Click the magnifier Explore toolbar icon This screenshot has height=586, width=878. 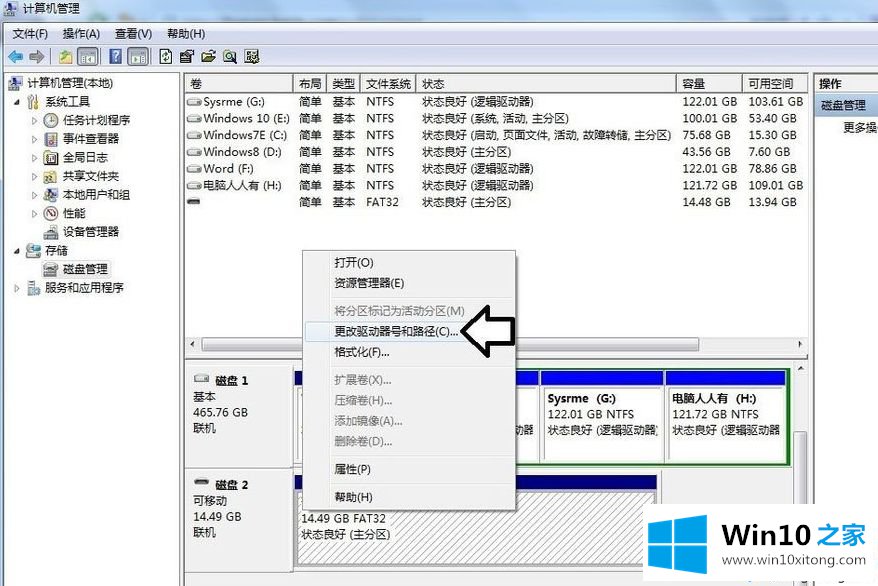[230, 57]
